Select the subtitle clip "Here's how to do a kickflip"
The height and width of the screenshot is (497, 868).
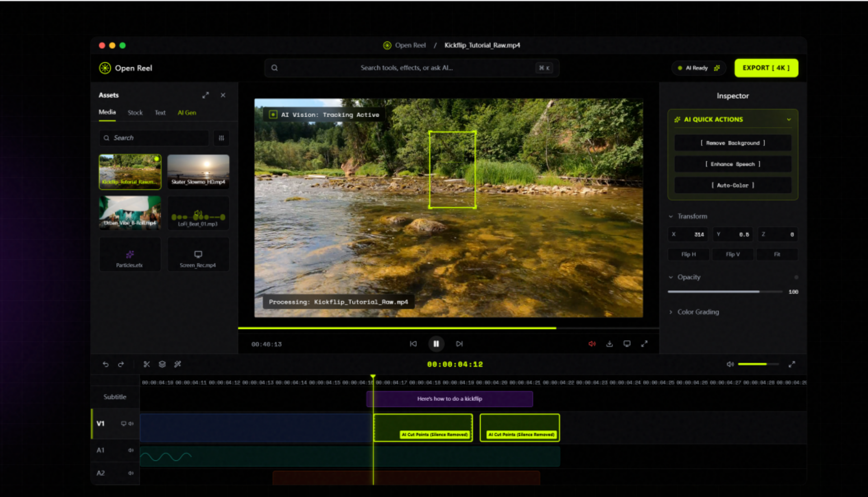pyautogui.click(x=450, y=399)
